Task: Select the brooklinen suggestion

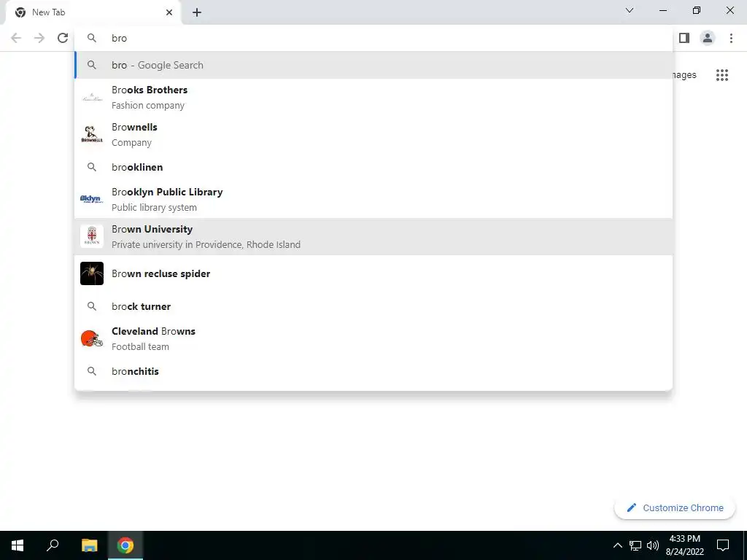Action: (x=373, y=167)
